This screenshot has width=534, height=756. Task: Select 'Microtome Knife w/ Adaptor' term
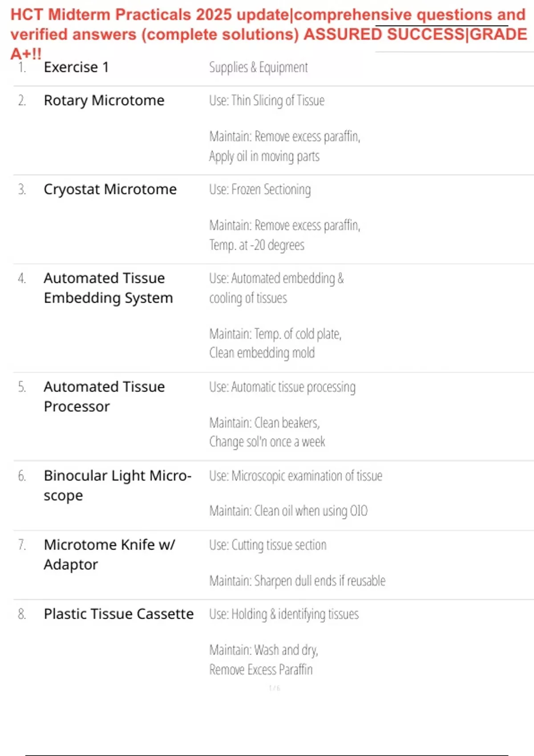(x=109, y=554)
